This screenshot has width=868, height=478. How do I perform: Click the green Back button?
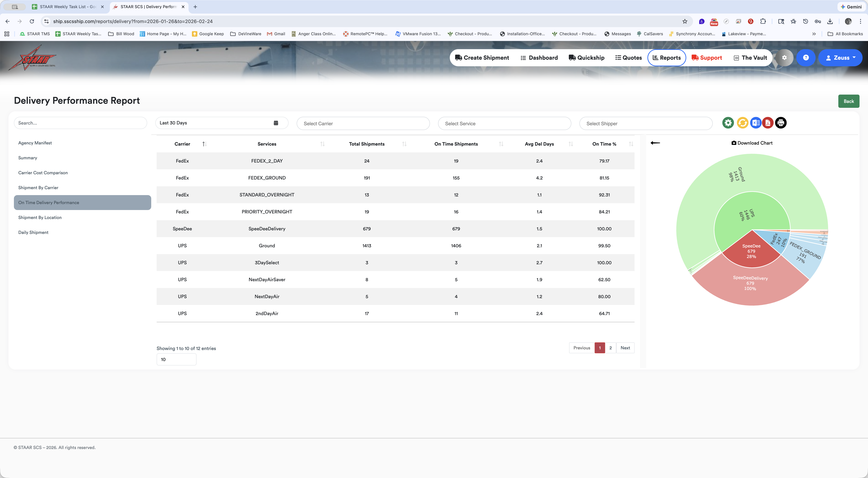pyautogui.click(x=849, y=101)
